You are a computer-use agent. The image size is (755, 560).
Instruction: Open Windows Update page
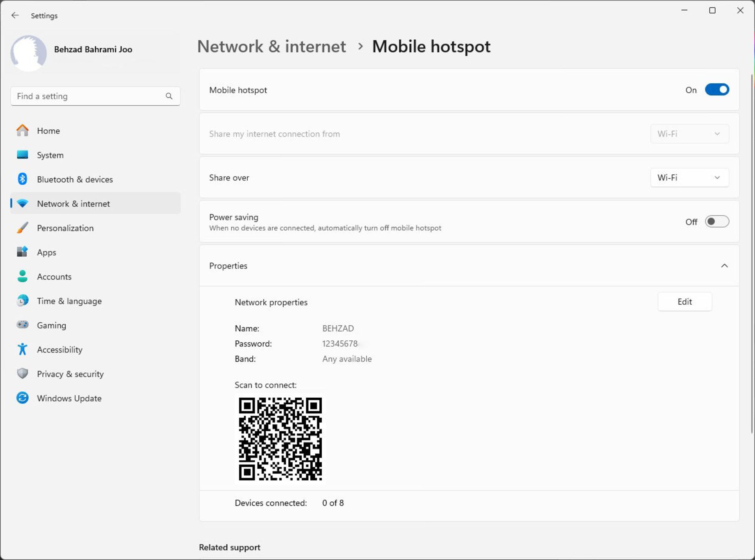96,398
